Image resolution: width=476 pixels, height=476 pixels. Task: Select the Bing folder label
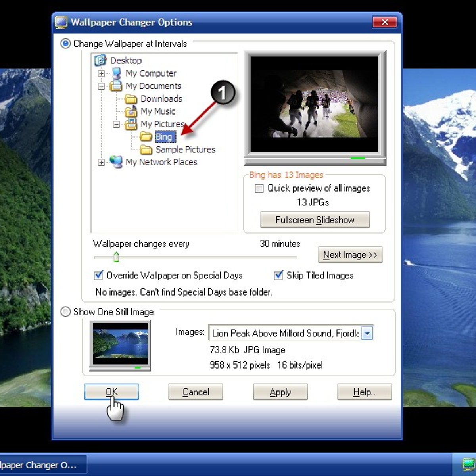(164, 137)
